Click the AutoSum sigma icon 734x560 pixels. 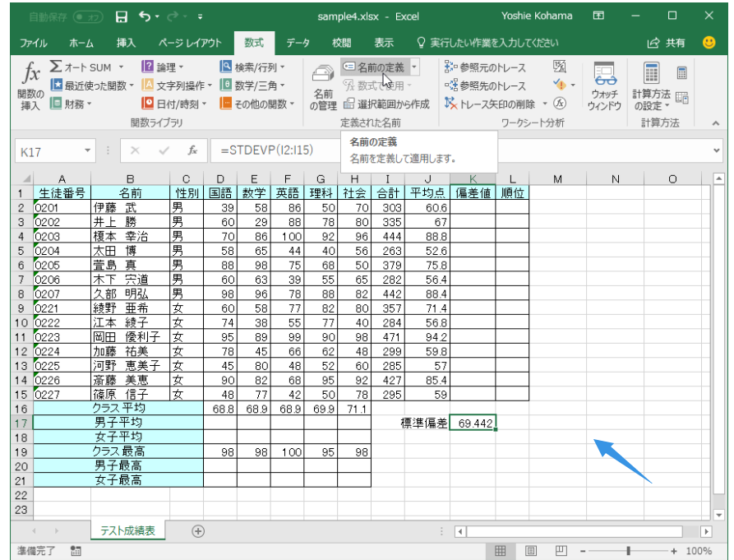click(x=56, y=67)
